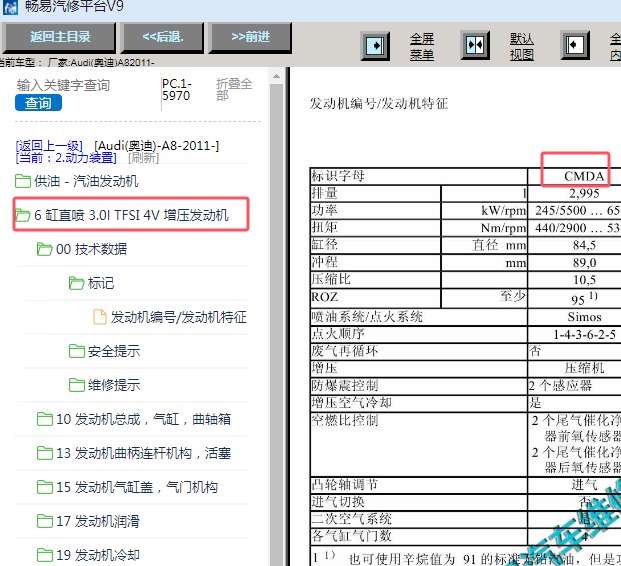Click the 点火顺序 value 1-4-3-6-2-5
The height and width of the screenshot is (566, 621).
pyautogui.click(x=584, y=335)
